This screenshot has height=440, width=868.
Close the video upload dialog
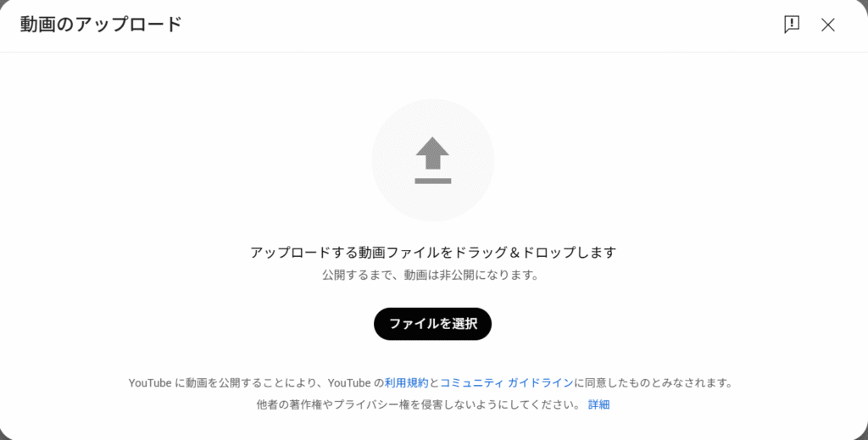[x=827, y=25]
